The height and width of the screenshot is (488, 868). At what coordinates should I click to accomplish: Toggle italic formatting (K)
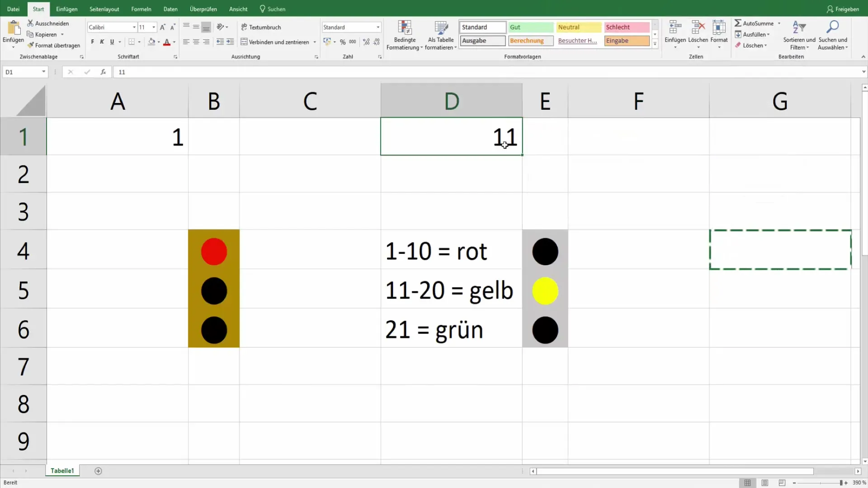pos(102,42)
